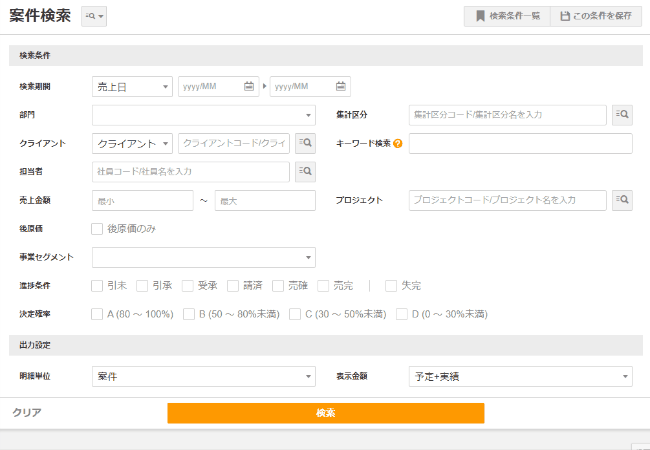Open calendar icon for start month field
This screenshot has height=450, width=650.
pos(249,86)
